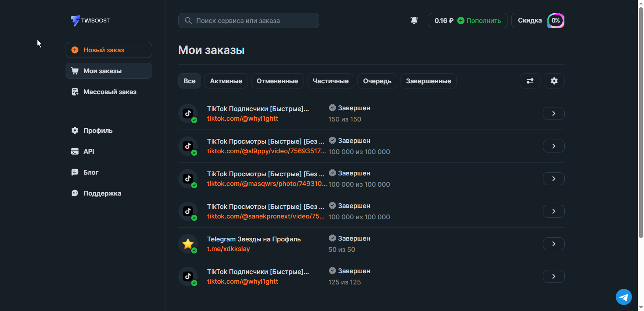Open orders settings gear icon
This screenshot has height=311, width=644.
[x=554, y=81]
